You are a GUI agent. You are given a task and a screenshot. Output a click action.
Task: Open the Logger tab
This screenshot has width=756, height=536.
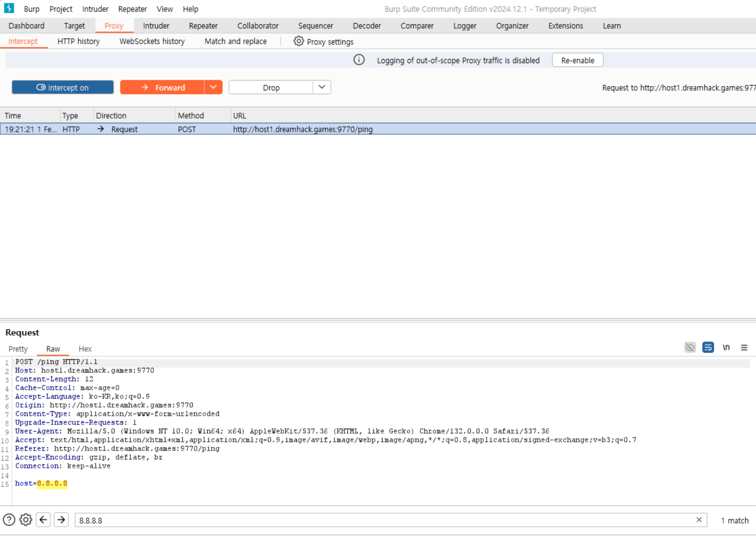[465, 26]
